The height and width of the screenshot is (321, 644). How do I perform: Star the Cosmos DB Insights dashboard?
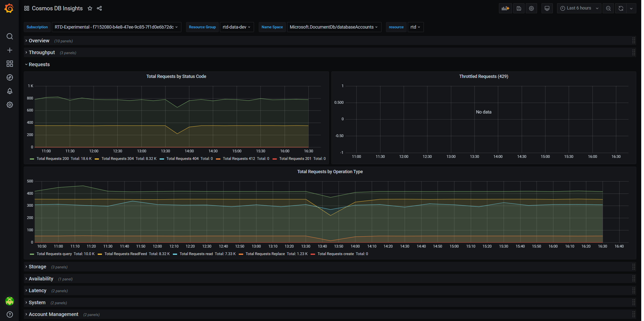pos(90,8)
